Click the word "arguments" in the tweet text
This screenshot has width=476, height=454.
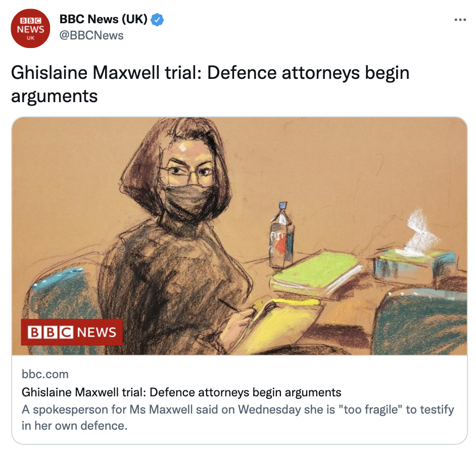[x=55, y=97]
